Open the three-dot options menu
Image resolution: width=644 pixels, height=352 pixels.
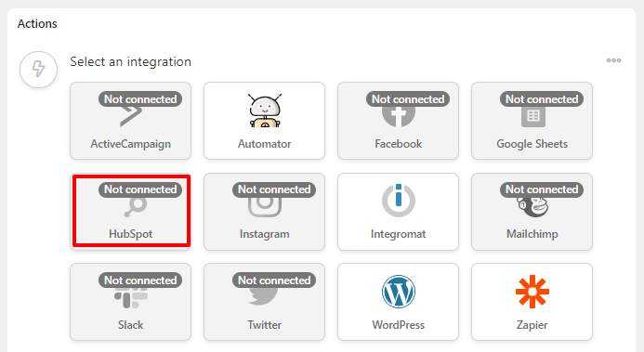(613, 60)
